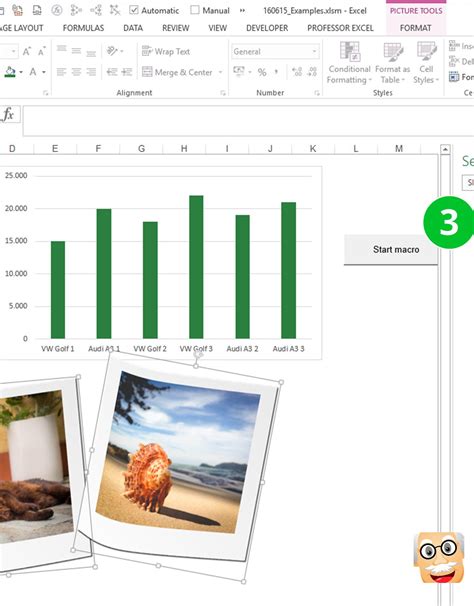Select Top Align icon
The height and width of the screenshot is (606, 474).
[61, 50]
